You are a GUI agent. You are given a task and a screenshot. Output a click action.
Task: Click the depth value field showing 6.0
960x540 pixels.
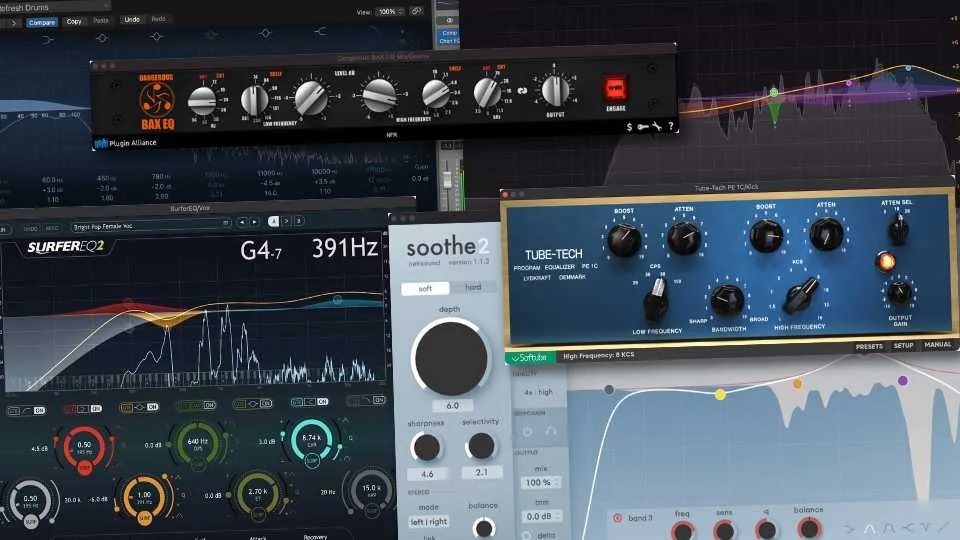point(452,406)
